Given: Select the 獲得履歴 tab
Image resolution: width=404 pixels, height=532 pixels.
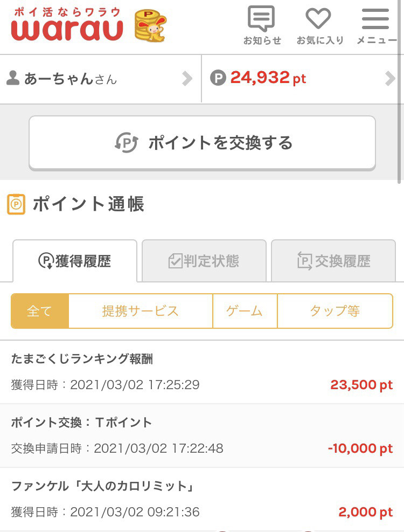Looking at the screenshot, I should point(75,261).
